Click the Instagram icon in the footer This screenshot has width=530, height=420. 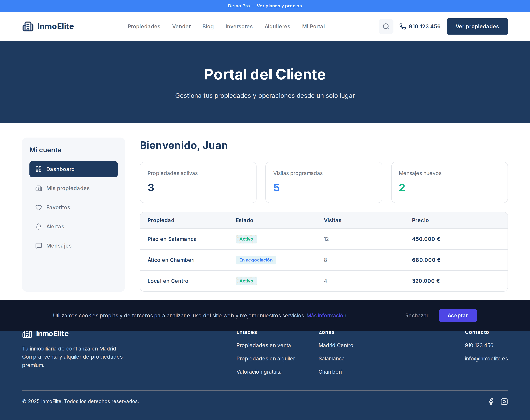(504, 401)
